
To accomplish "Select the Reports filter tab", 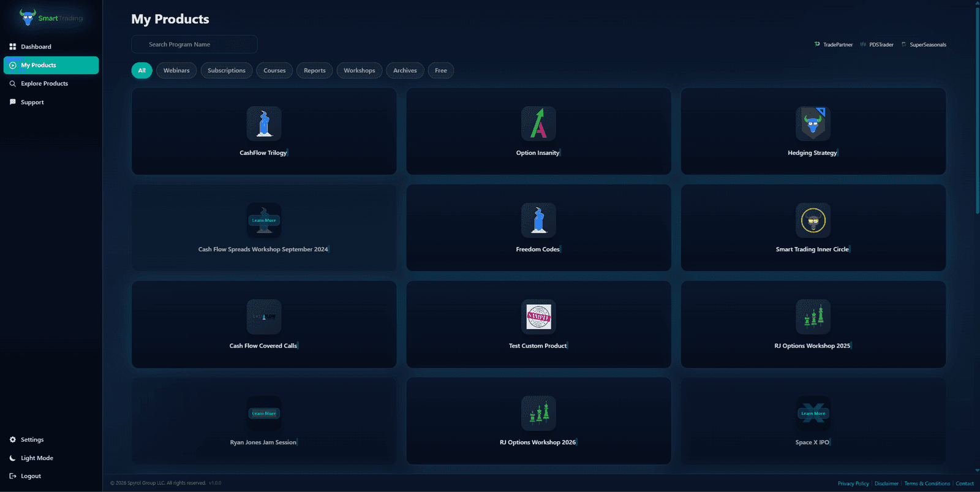I will pos(315,70).
